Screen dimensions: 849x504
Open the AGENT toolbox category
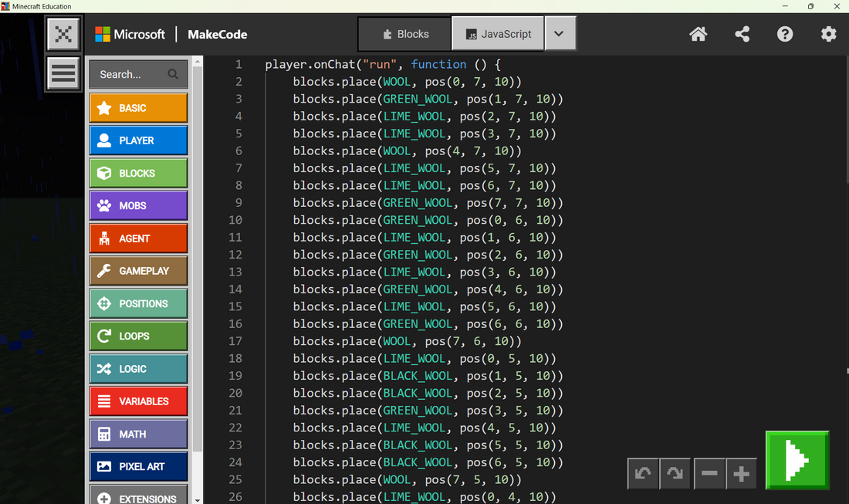[138, 238]
